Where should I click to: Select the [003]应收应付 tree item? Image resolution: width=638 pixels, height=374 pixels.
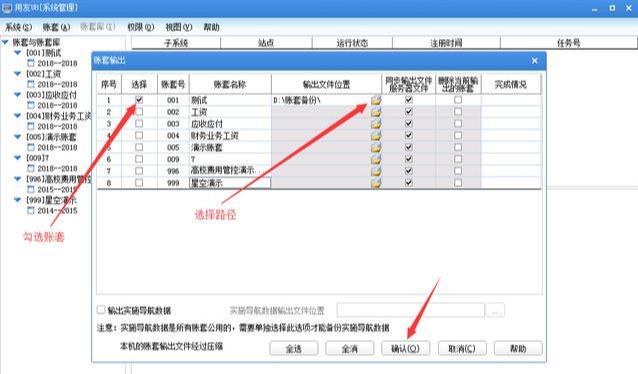coord(51,95)
